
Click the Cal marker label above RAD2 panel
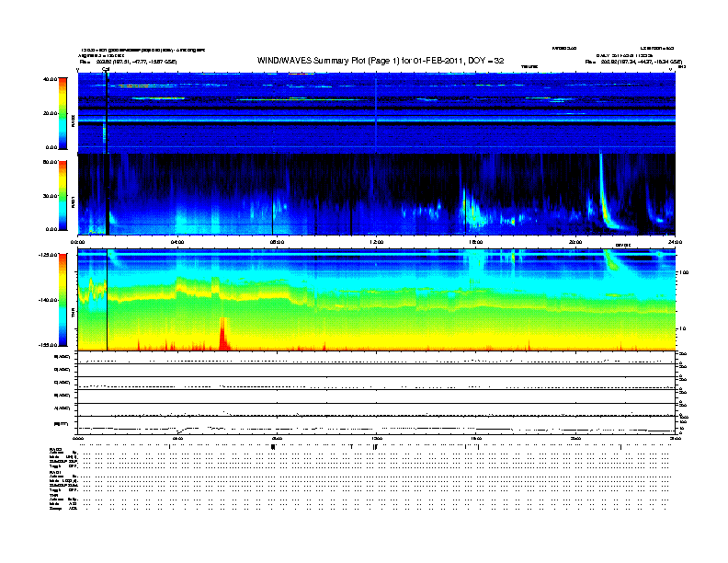click(106, 70)
